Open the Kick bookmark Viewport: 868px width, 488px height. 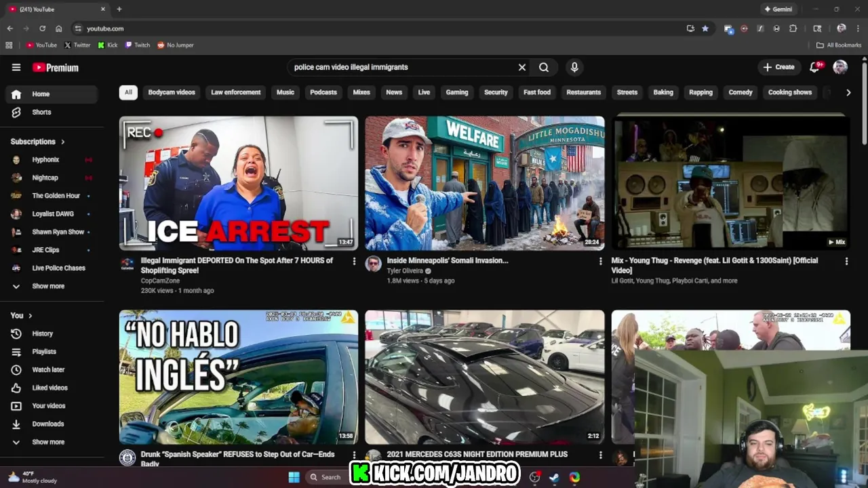(x=108, y=45)
